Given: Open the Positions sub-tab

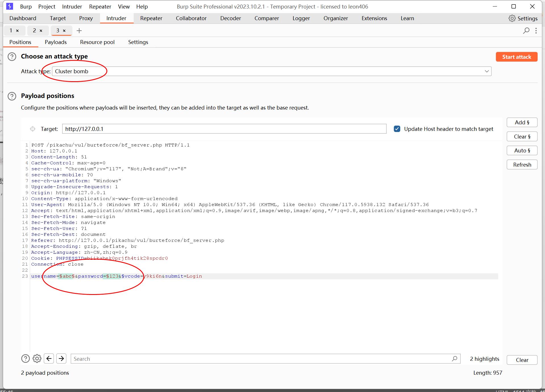Looking at the screenshot, I should (x=20, y=42).
